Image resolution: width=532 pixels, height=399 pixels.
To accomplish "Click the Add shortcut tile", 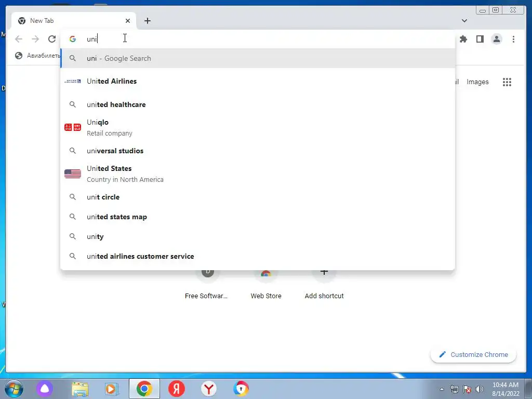I will click(324, 285).
